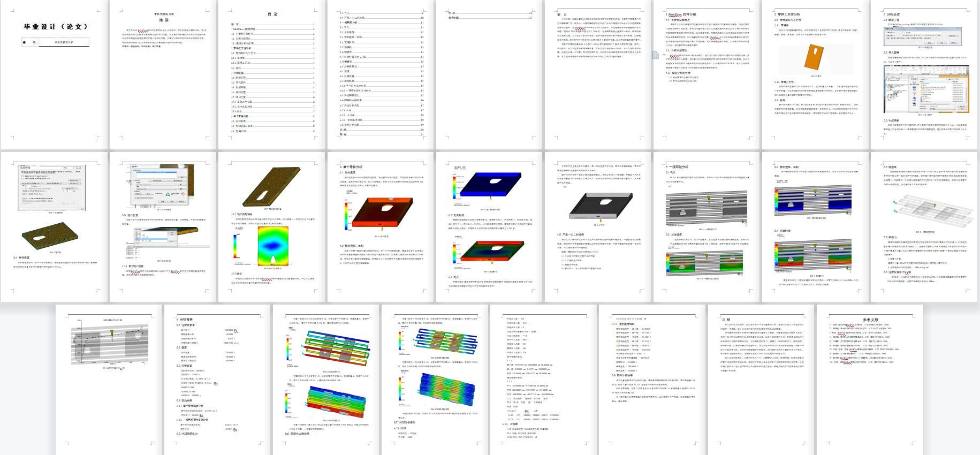Select the pressure XY curve graph

tap(110, 344)
